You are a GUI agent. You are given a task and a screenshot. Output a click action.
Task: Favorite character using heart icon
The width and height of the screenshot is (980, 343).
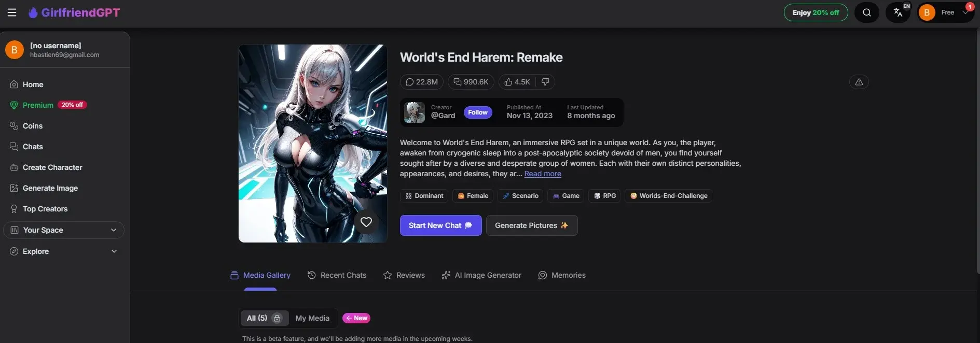(366, 222)
